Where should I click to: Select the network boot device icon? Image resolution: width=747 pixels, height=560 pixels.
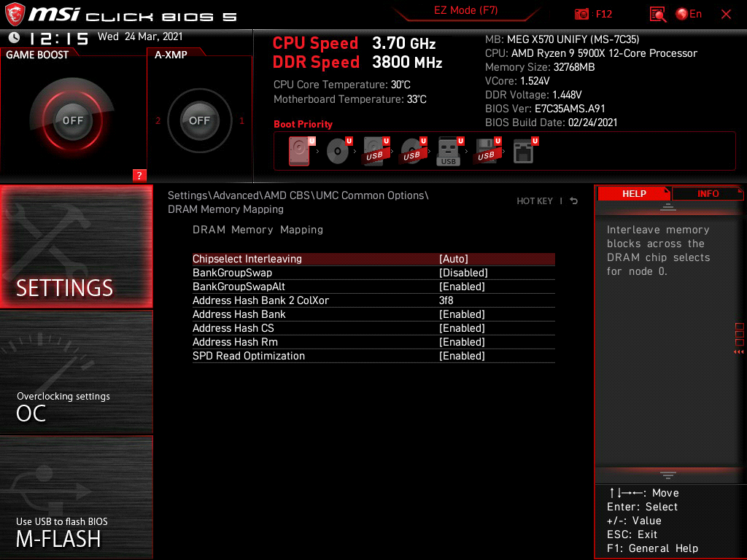click(525, 151)
